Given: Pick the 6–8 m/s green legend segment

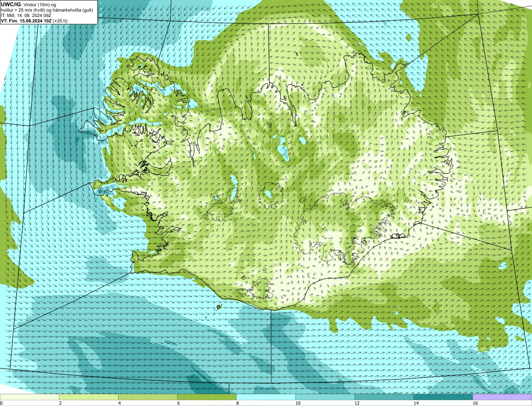Looking at the screenshot, I should [x=207, y=397].
